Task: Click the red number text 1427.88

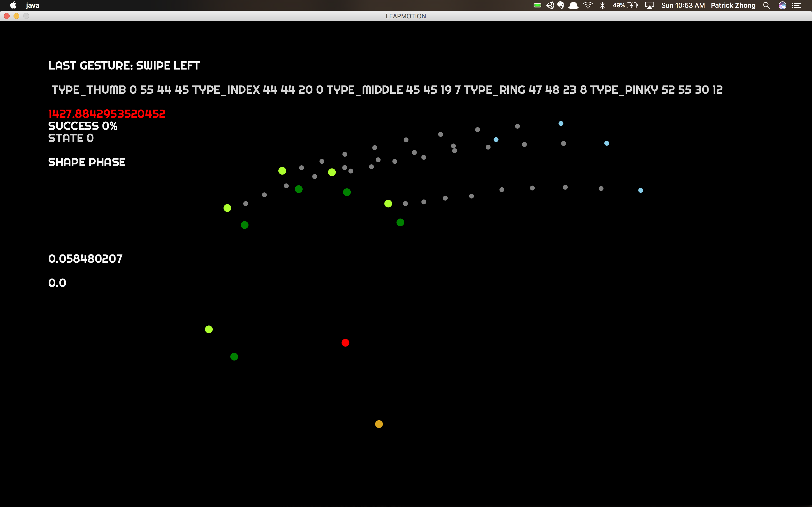Action: tap(107, 114)
